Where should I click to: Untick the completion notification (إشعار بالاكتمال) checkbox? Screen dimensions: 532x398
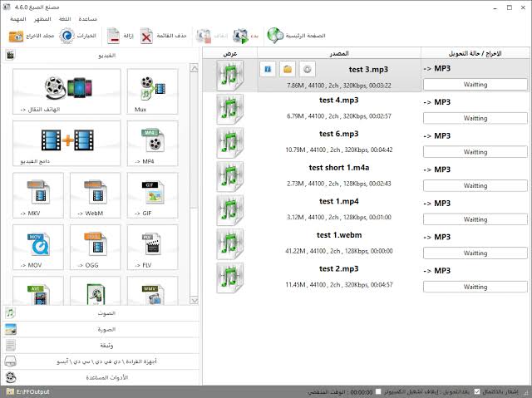click(477, 391)
